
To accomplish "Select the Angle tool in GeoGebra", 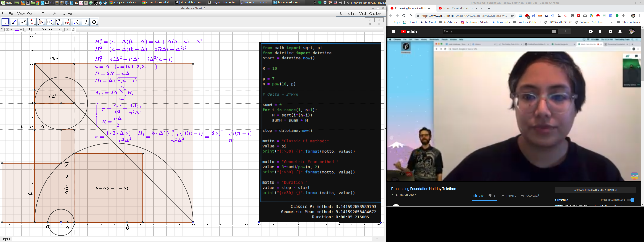I will coord(67,22).
